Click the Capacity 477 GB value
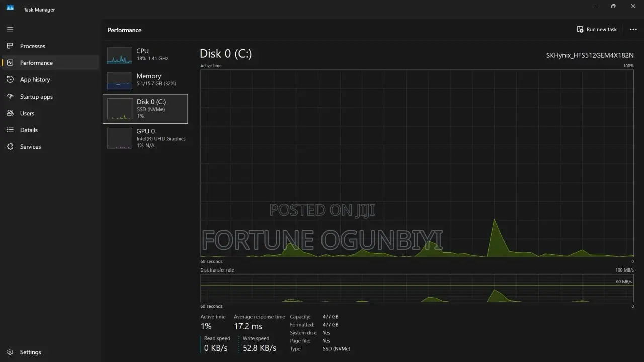Screen dimensions: 644x362 click(330, 317)
